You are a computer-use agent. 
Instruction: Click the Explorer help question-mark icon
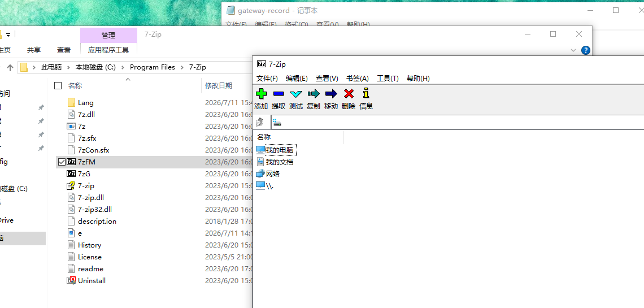point(586,50)
